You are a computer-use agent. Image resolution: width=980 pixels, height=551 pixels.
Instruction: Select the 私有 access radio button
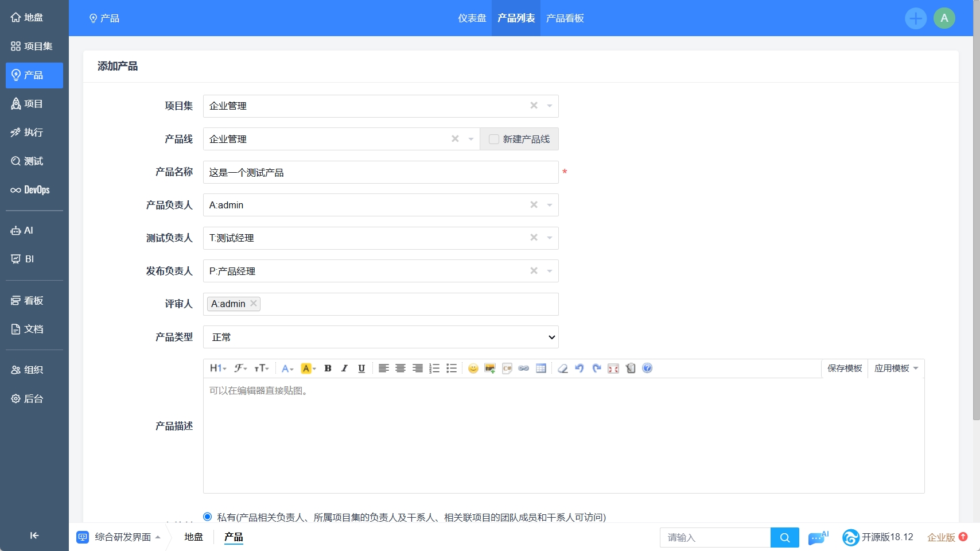(x=208, y=517)
